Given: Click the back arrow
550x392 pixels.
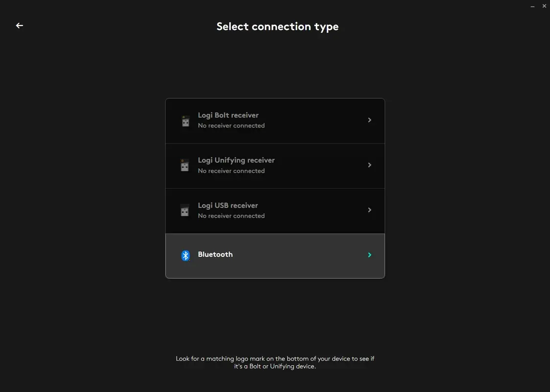Looking at the screenshot, I should click(x=19, y=25).
